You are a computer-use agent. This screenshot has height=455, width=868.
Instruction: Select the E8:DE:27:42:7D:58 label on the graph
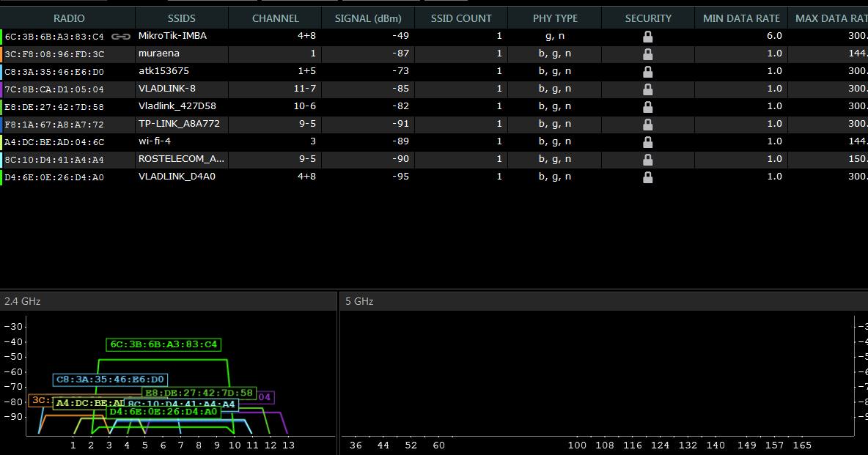tap(199, 393)
